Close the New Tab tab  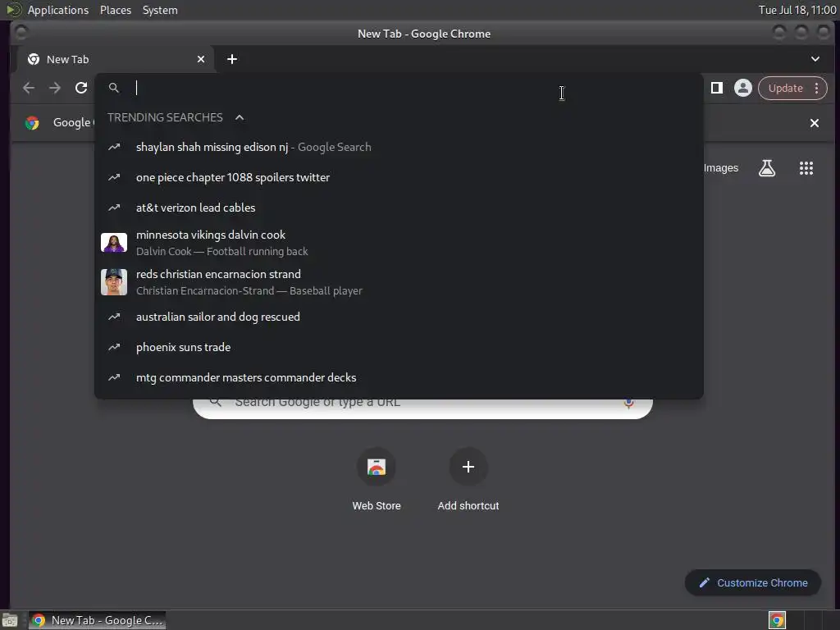[201, 59]
